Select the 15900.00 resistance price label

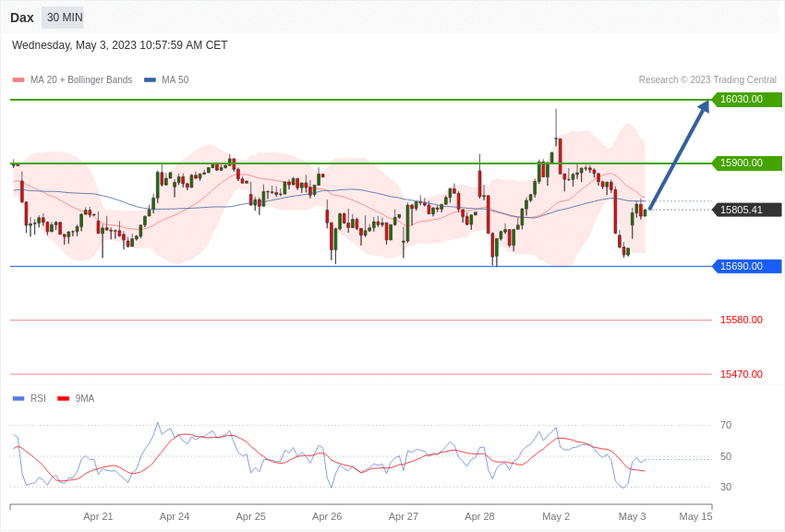(746, 163)
